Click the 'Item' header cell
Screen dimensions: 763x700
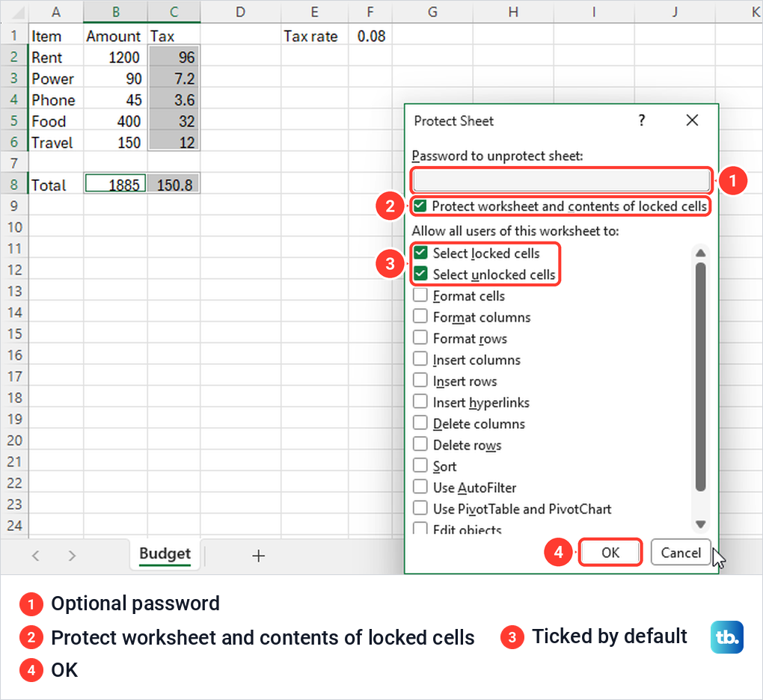pos(56,35)
